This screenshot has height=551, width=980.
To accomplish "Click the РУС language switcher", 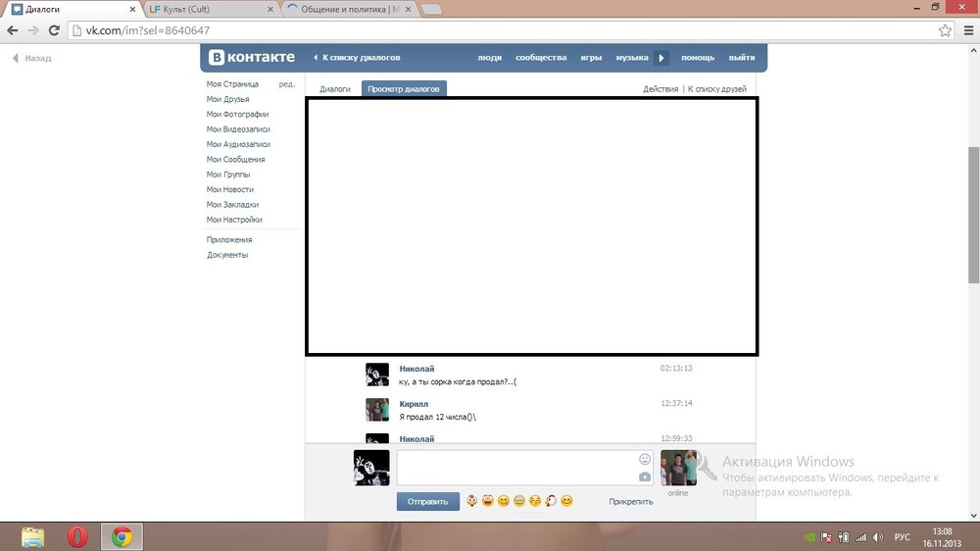I will tap(903, 537).
